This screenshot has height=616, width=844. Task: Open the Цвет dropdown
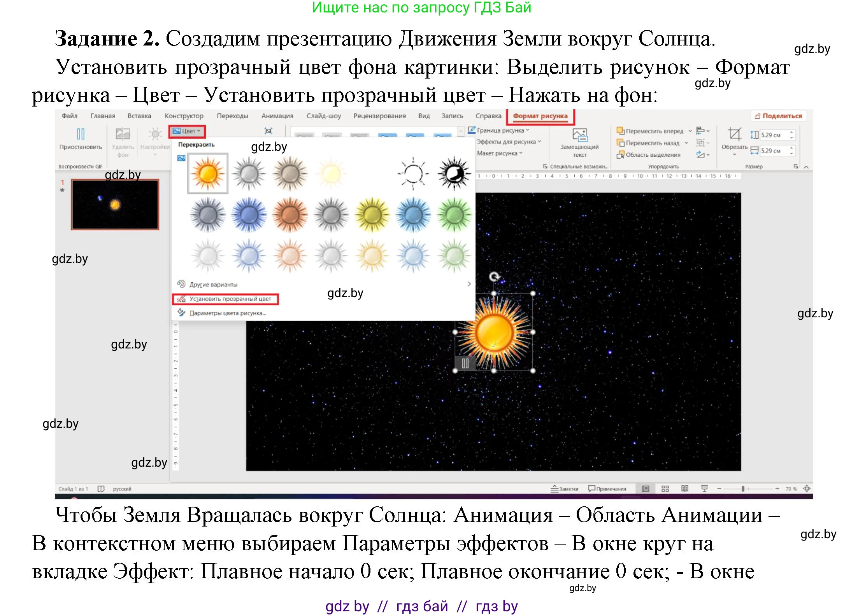[187, 131]
